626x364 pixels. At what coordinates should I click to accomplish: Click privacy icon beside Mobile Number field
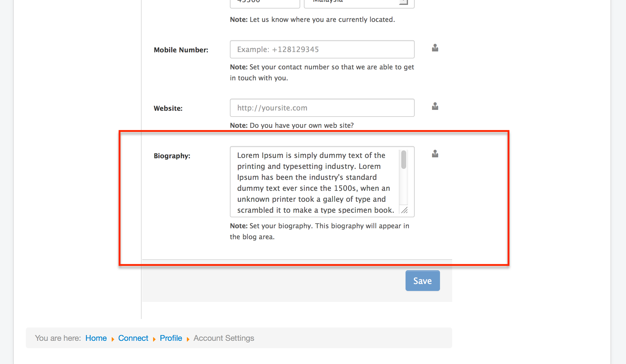pos(435,48)
